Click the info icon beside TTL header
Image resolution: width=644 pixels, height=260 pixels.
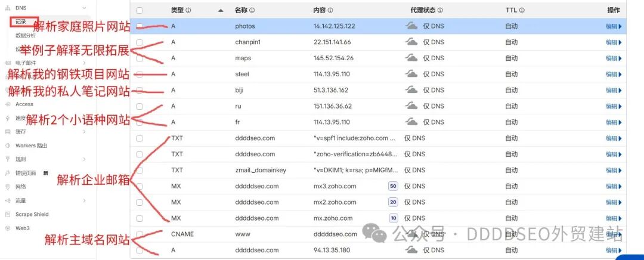click(522, 10)
